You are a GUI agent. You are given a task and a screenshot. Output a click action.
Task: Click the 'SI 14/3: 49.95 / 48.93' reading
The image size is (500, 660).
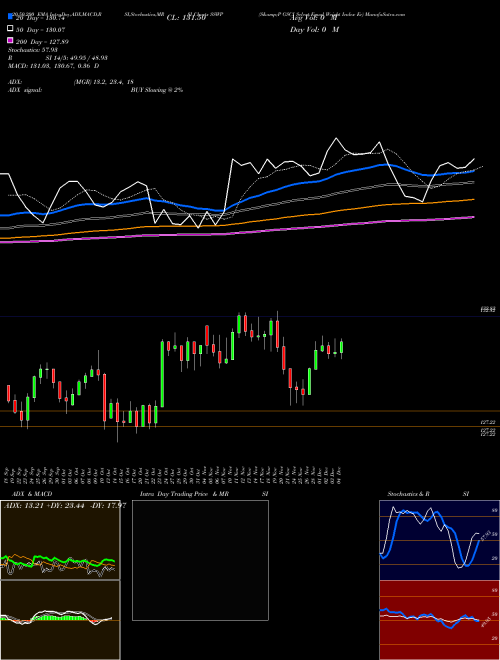coord(77,58)
